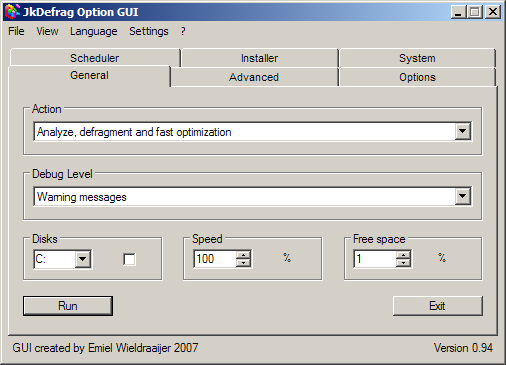Decrease Speed with the down arrow
This screenshot has width=506, height=365.
point(243,263)
